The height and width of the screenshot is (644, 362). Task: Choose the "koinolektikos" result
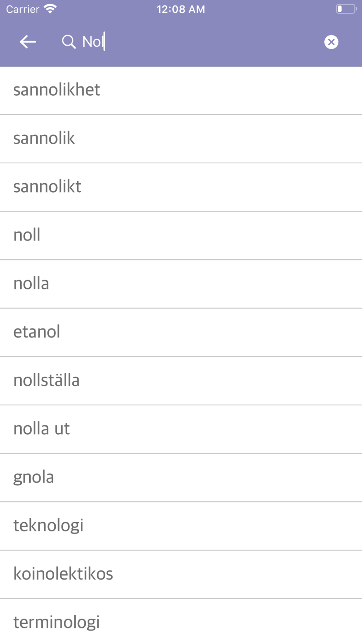coord(181,574)
